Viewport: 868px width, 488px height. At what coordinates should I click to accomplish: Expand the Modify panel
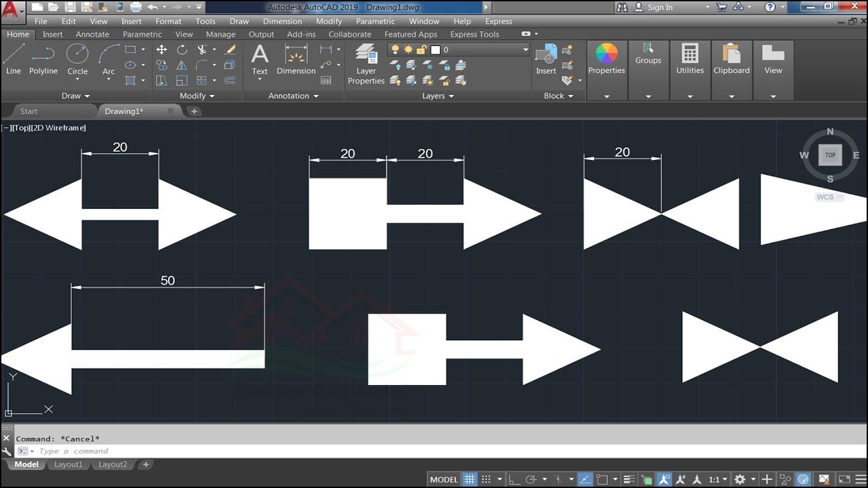coord(197,96)
